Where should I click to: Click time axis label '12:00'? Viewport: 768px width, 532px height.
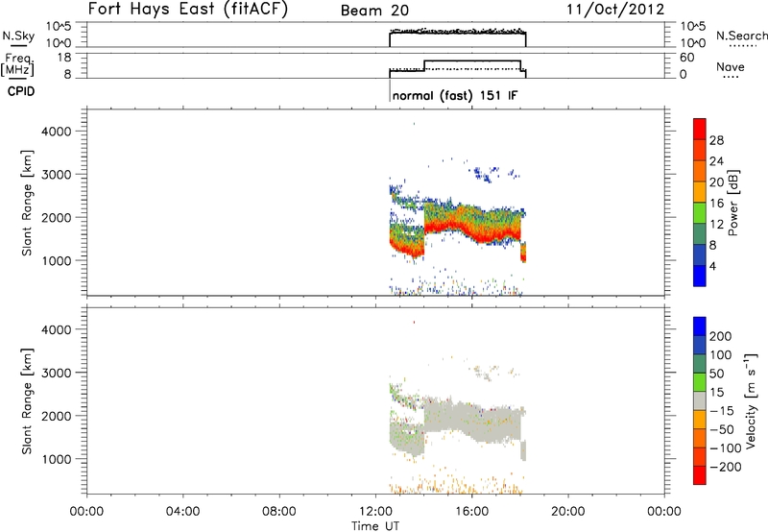(x=375, y=512)
